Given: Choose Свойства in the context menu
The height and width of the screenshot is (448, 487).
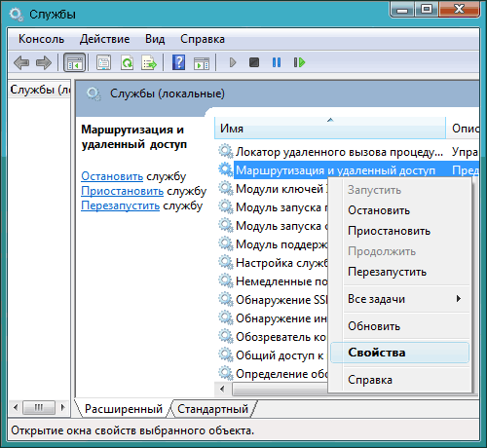Looking at the screenshot, I should click(400, 353).
